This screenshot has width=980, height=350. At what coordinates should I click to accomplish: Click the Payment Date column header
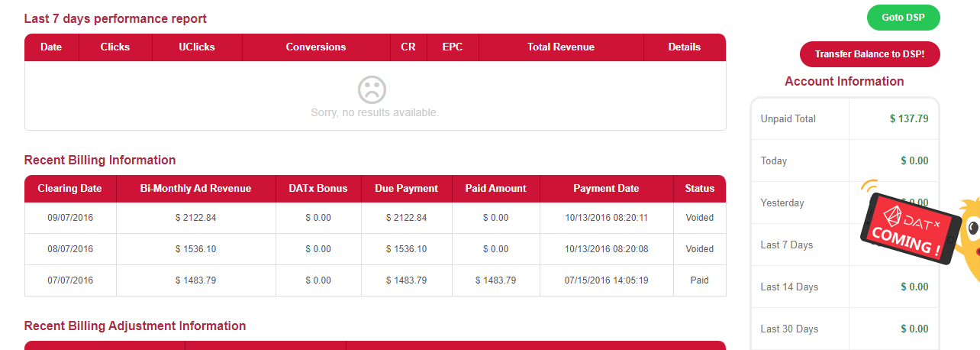coord(606,189)
